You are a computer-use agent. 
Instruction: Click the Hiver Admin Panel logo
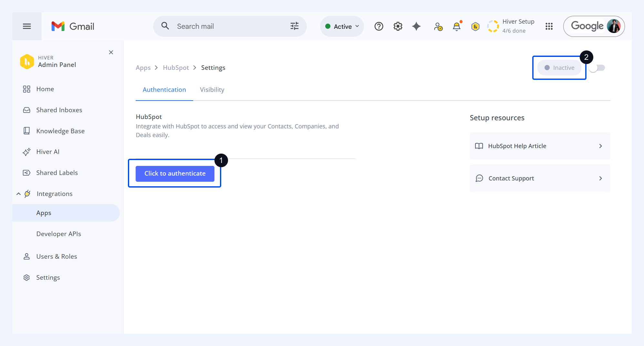point(27,61)
